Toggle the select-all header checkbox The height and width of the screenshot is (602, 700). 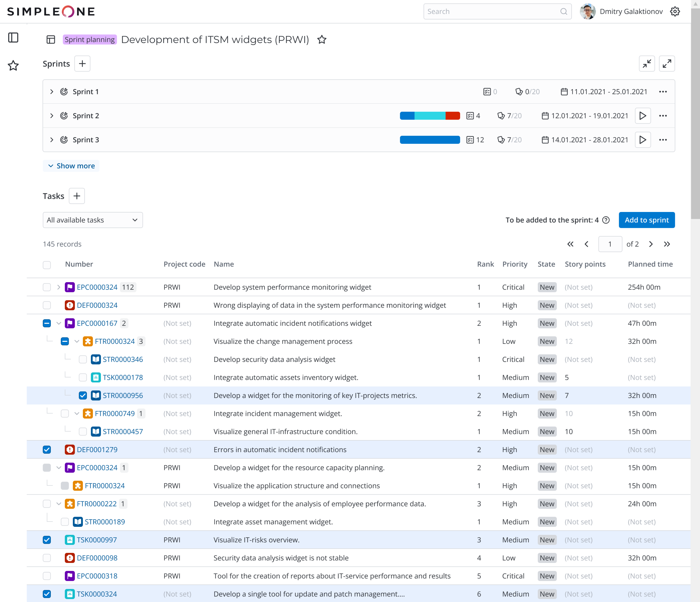coord(47,265)
